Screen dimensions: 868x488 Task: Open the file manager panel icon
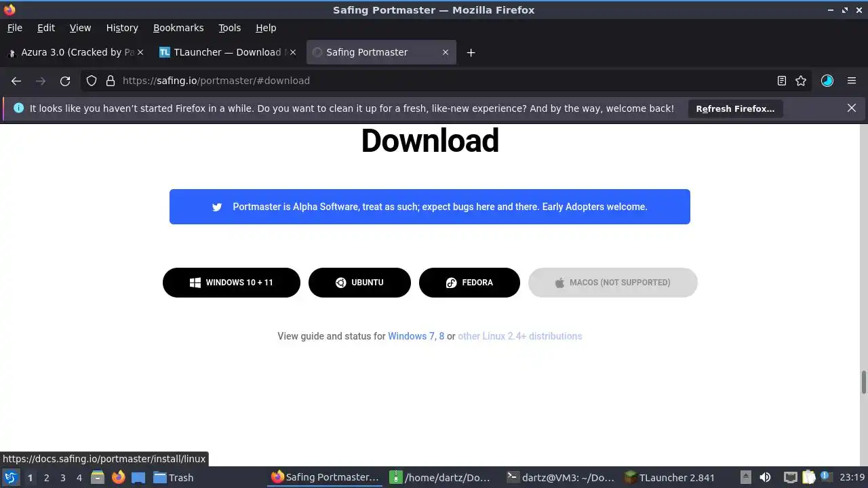point(98,477)
